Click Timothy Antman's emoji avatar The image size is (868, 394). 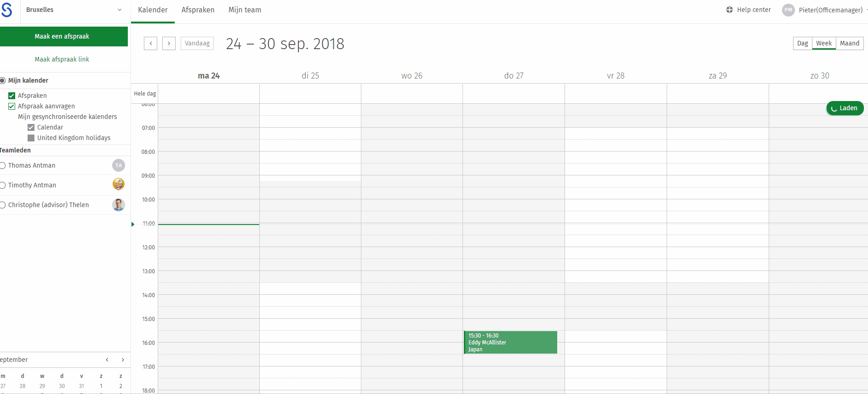click(x=119, y=185)
